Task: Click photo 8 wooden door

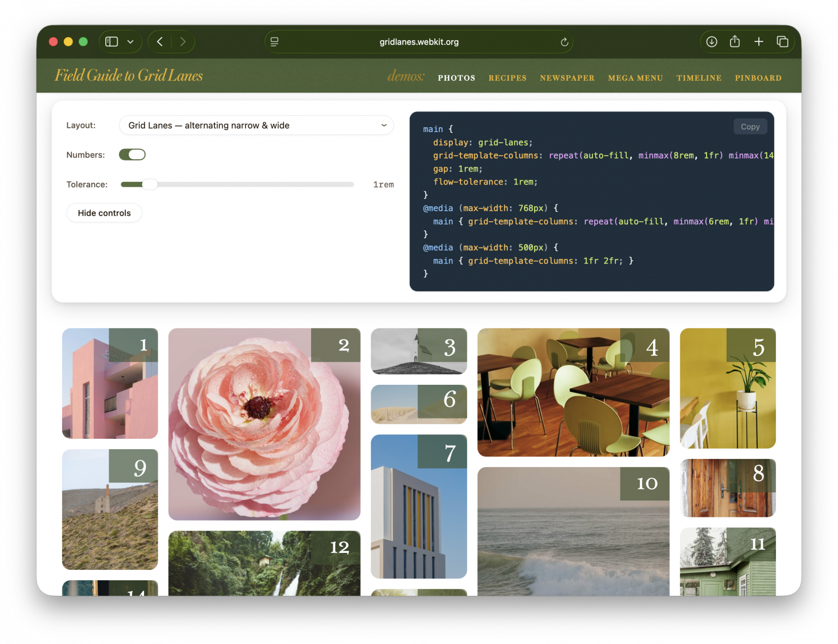Action: [728, 488]
